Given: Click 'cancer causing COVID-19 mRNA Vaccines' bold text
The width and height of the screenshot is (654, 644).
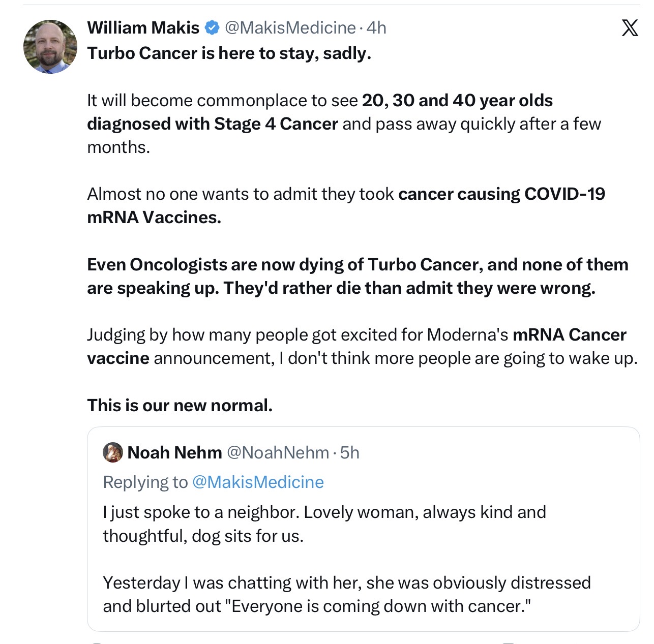Looking at the screenshot, I should click(x=346, y=205).
